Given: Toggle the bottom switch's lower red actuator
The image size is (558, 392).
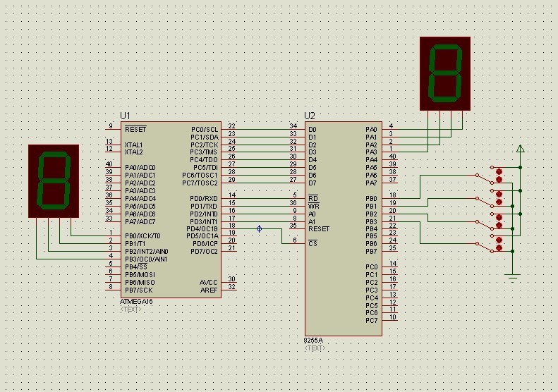Looking at the screenshot, I should pos(499,249).
